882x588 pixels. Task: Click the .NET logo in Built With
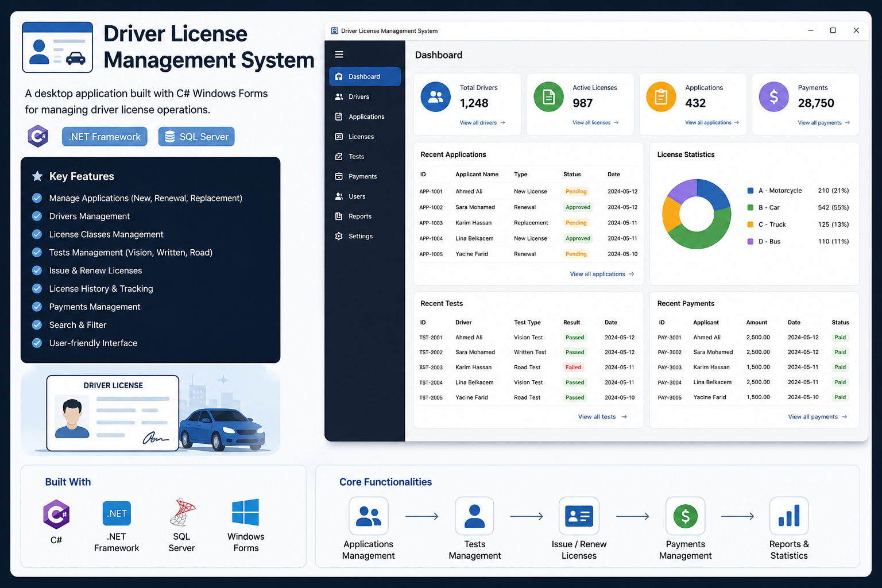pyautogui.click(x=117, y=513)
